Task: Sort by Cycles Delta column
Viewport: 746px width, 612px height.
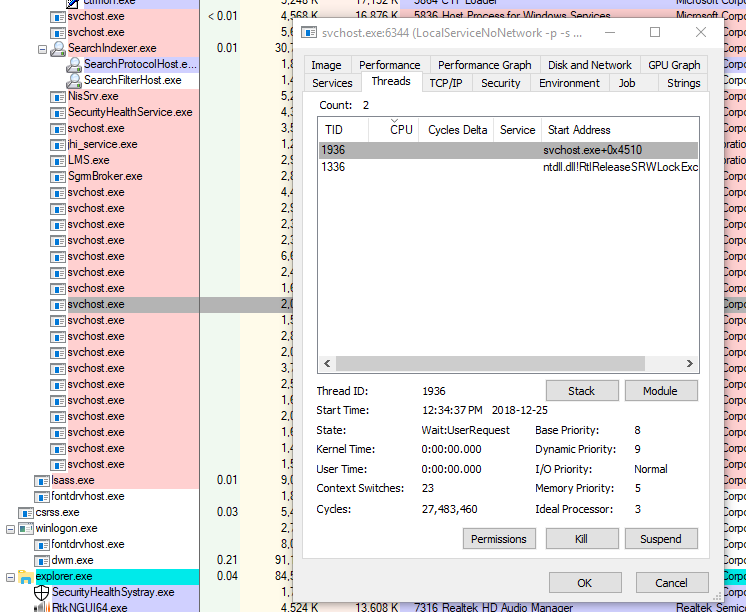Action: 457,130
